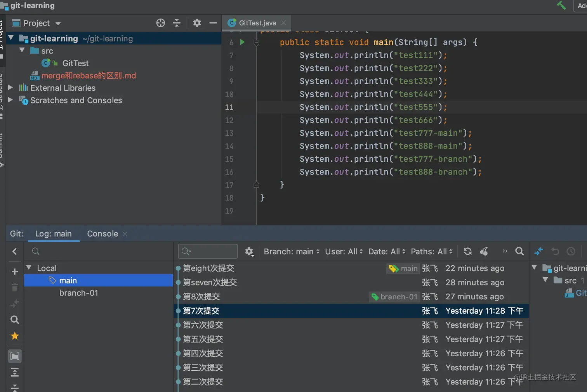This screenshot has width=587, height=392.
Task: Select commit 第7次提交
Action: click(351, 311)
